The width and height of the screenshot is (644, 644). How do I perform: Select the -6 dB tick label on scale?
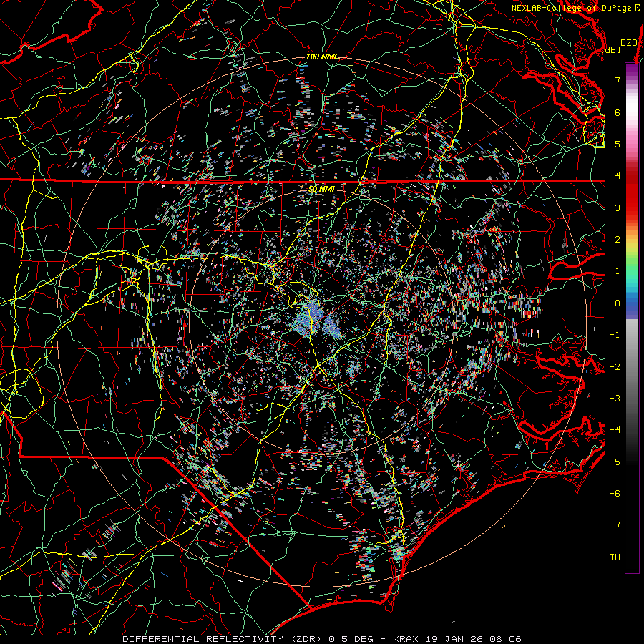[615, 494]
